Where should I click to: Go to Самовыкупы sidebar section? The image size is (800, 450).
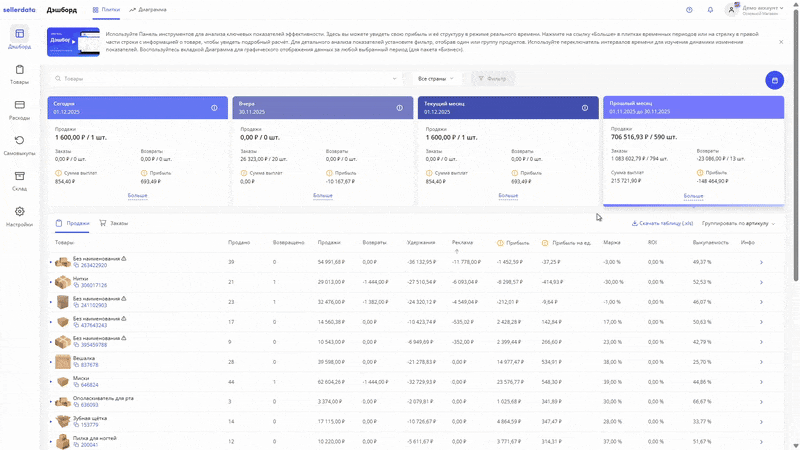(19, 145)
